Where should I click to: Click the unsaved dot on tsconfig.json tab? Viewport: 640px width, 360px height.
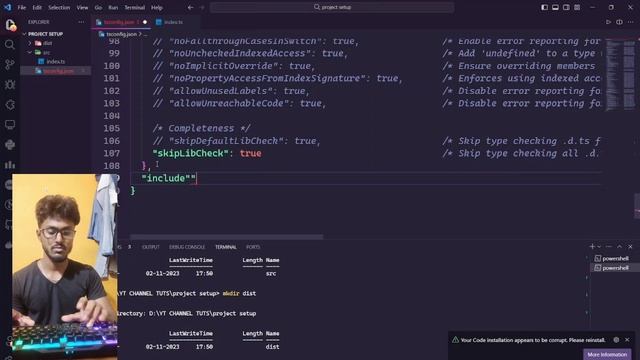pyautogui.click(x=145, y=22)
